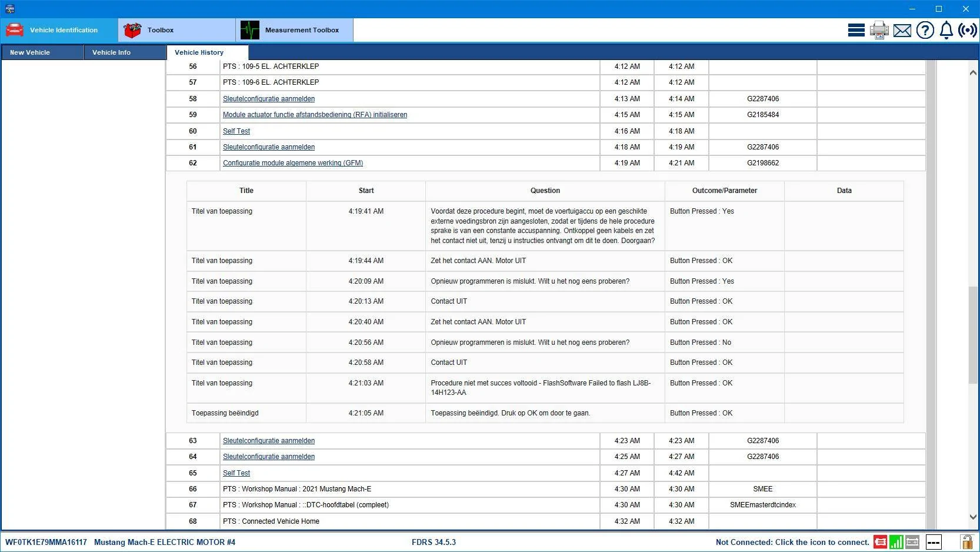Click the SMEE value in row 66
The image size is (980, 552).
tap(763, 489)
